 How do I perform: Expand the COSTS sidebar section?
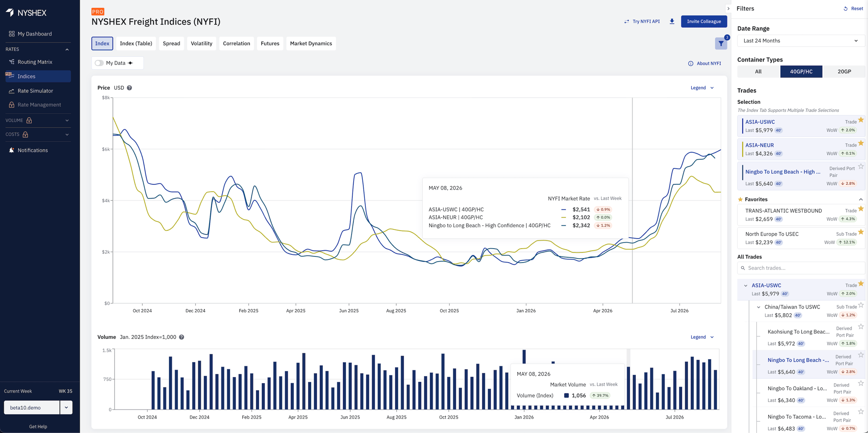(67, 134)
